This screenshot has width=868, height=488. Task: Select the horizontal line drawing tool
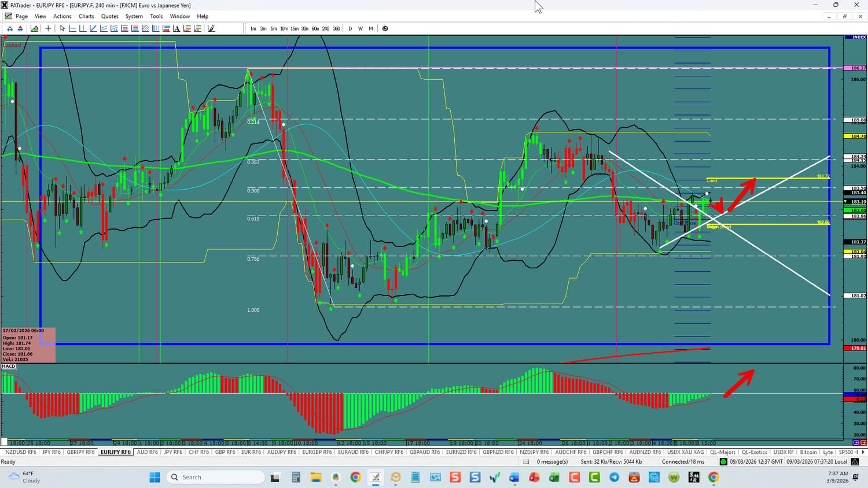click(72, 28)
